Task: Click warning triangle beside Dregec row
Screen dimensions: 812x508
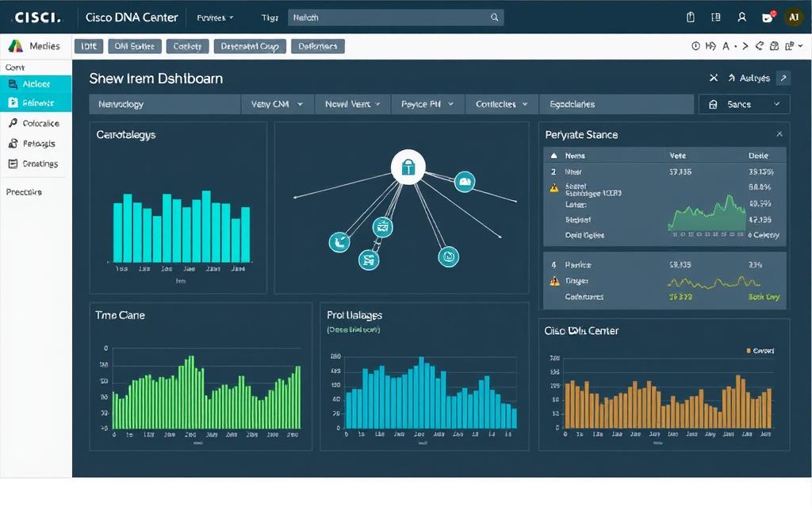Action: tap(554, 281)
